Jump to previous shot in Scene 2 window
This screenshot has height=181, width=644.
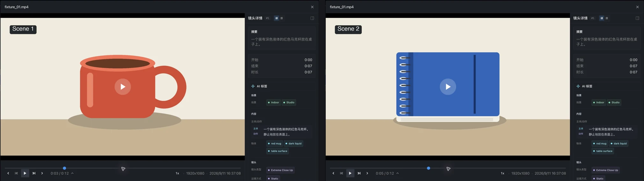click(341, 173)
